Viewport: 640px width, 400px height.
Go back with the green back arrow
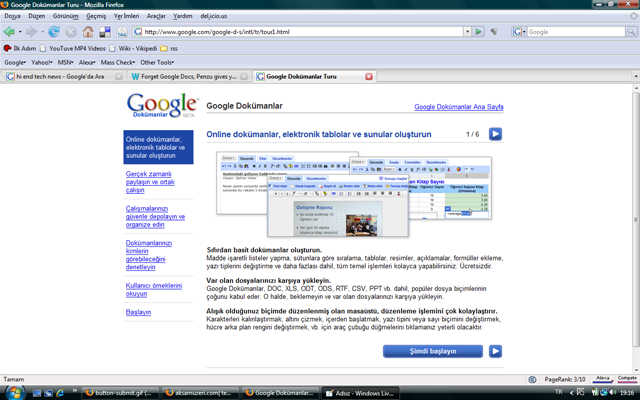(x=9, y=31)
